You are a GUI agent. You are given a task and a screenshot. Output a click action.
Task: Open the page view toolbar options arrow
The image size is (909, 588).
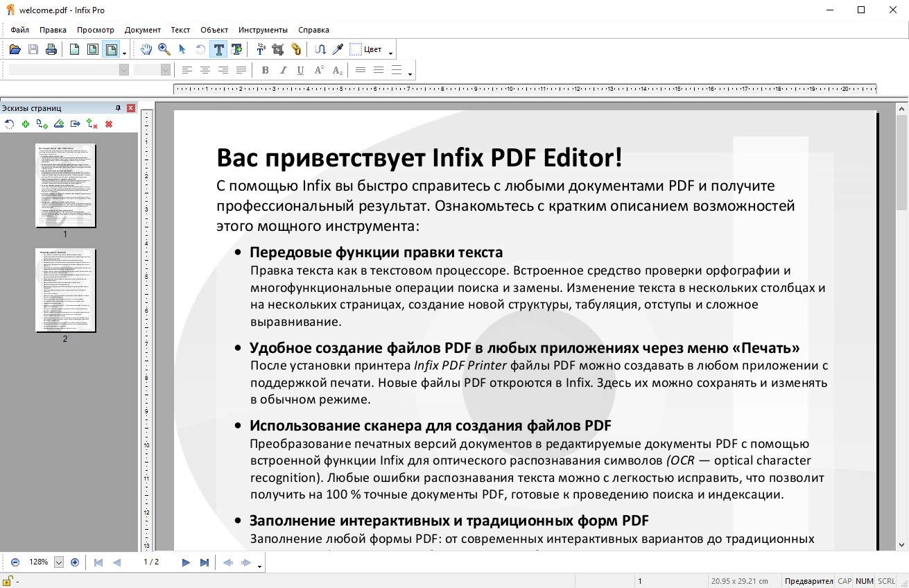[x=124, y=53]
